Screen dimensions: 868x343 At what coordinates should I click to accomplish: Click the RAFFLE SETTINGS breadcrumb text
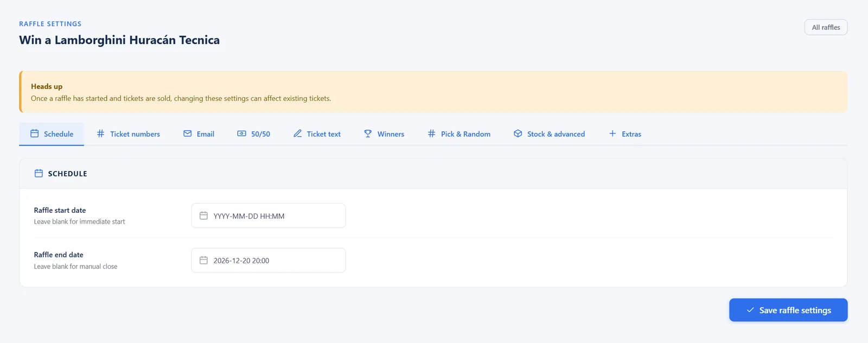click(x=50, y=24)
